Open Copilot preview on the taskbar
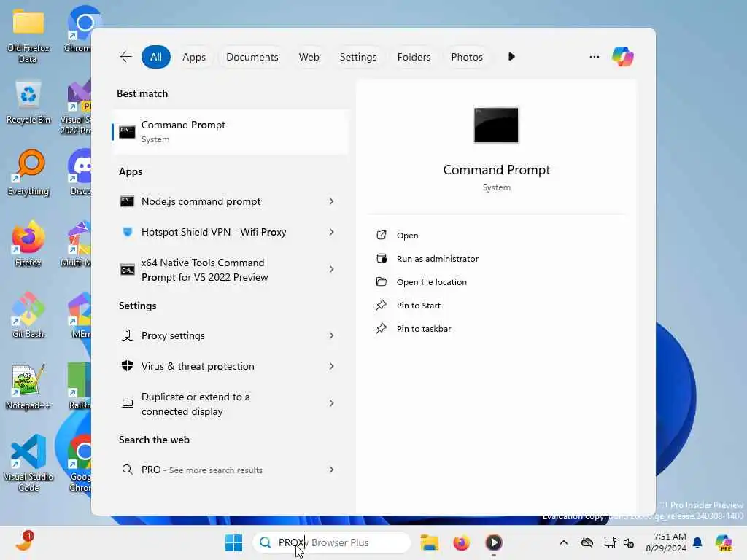The height and width of the screenshot is (560, 747). [x=724, y=542]
